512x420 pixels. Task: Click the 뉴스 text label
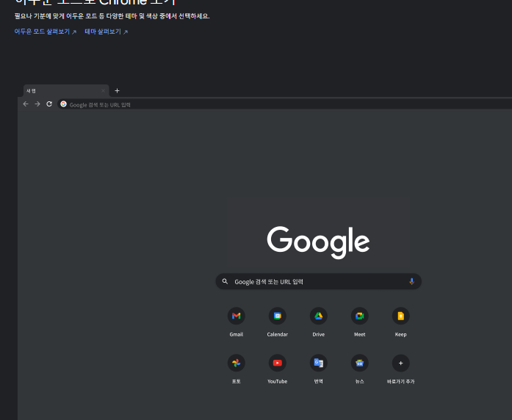coord(360,382)
